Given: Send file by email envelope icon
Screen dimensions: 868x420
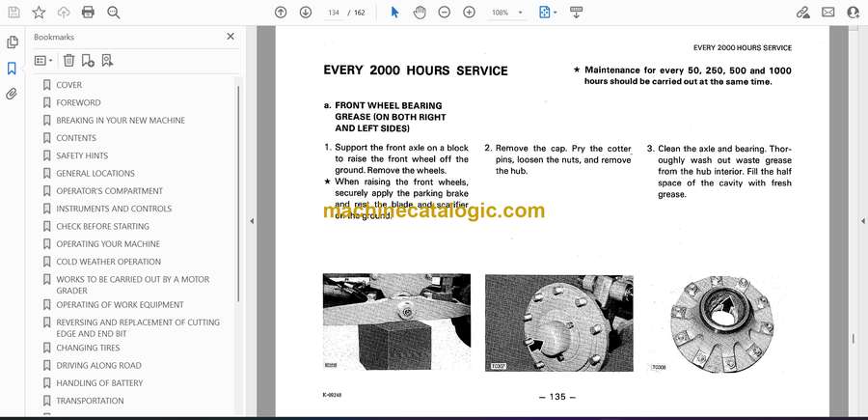Looking at the screenshot, I should [x=828, y=13].
